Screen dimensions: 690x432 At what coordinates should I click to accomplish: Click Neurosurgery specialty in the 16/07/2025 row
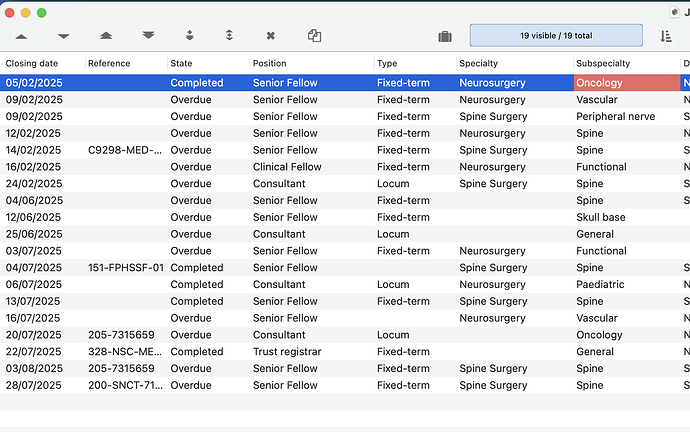point(492,318)
